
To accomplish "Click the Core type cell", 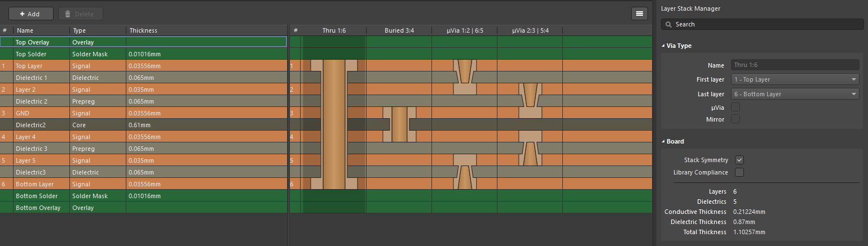I will click(x=98, y=125).
